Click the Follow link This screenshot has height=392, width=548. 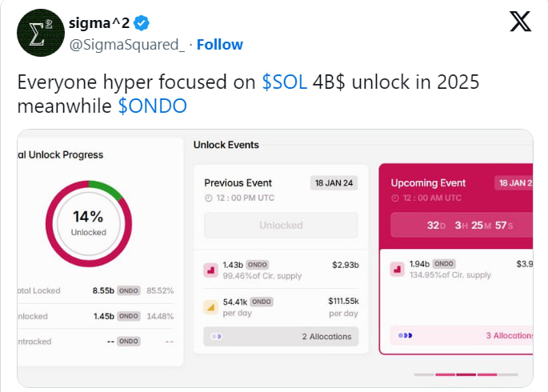click(220, 43)
